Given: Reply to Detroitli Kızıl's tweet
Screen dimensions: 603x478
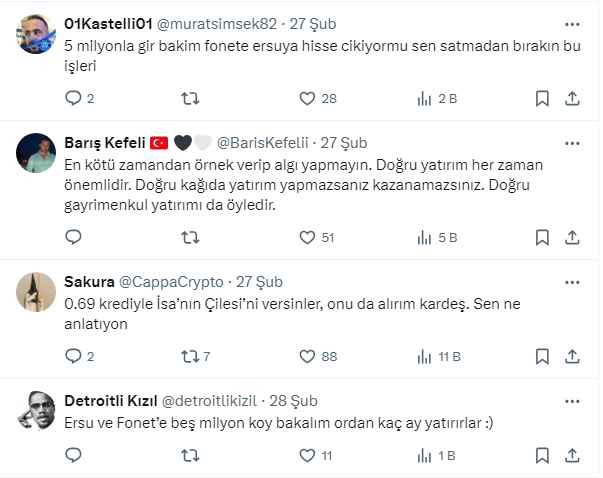Looking at the screenshot, I should (73, 455).
